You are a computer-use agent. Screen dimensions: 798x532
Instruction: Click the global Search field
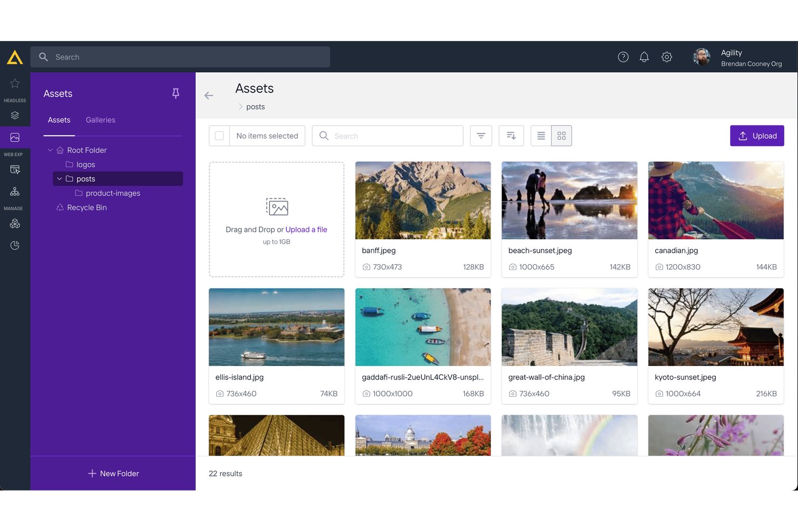point(180,57)
